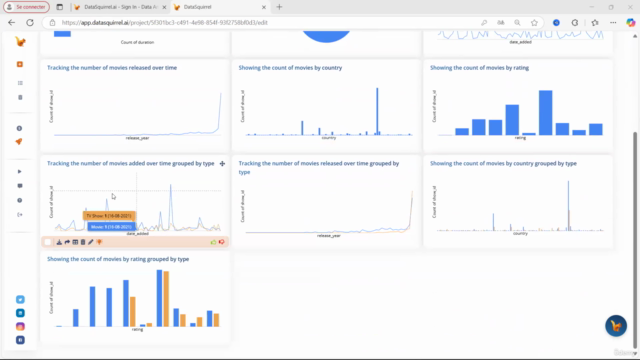Click the sidebar trash icon

pos(20,98)
